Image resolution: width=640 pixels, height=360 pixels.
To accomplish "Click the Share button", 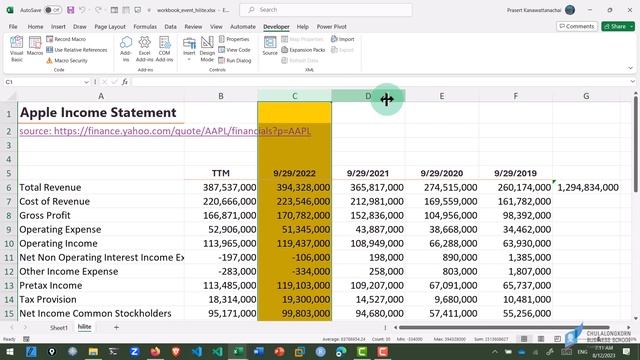I will pos(618,26).
